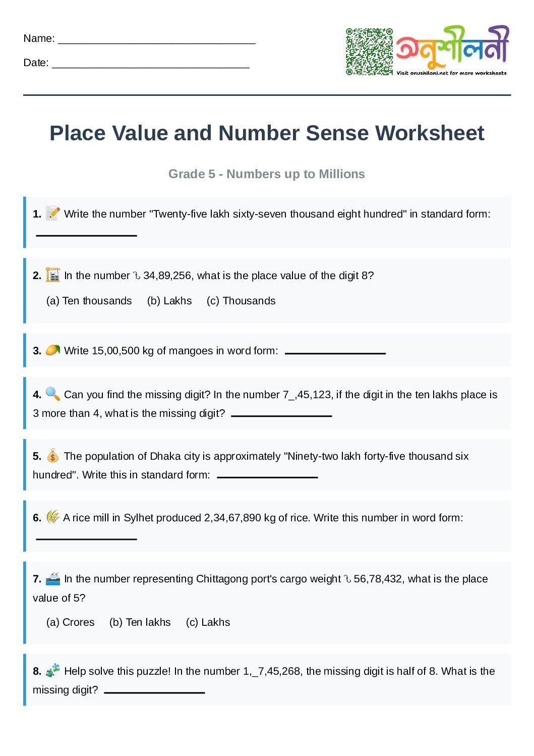Viewport: 534px width, 756px height.
Task: Click the QR code in header
Action: coord(369,51)
